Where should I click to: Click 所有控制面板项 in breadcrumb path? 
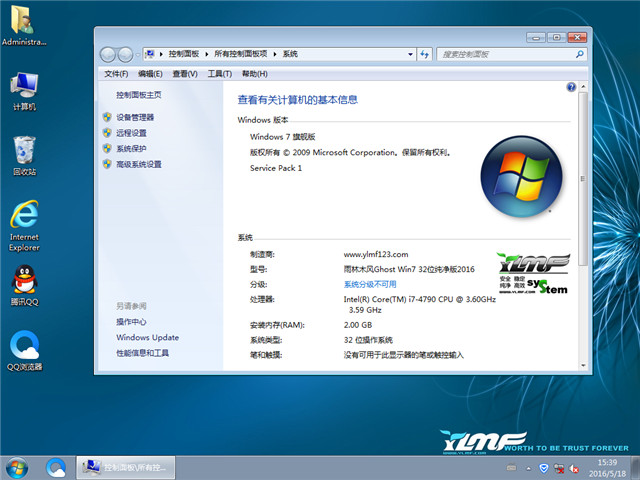tap(241, 54)
